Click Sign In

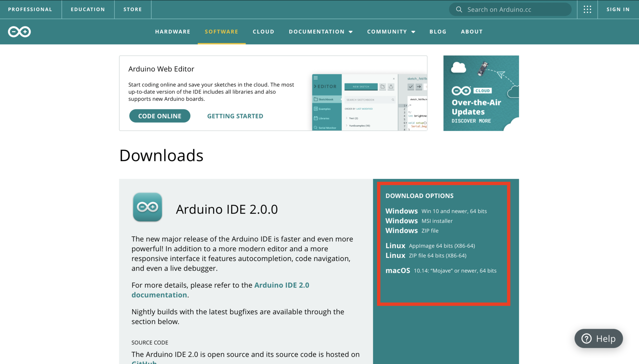click(618, 9)
